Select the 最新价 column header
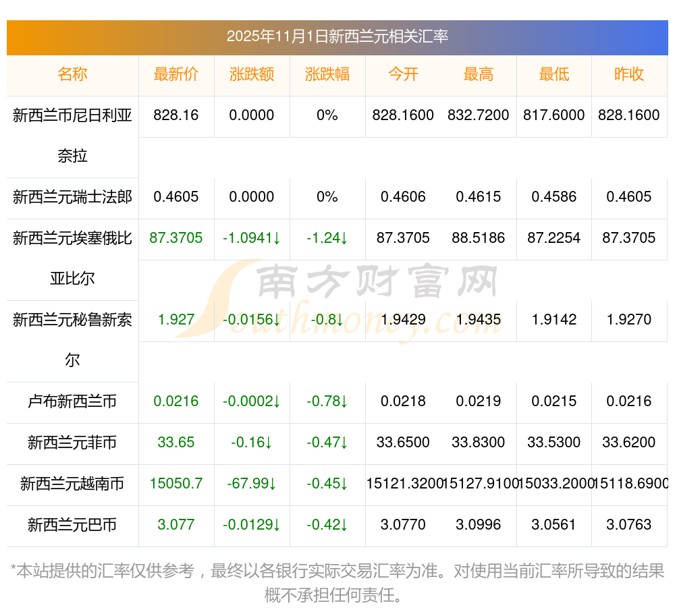The image size is (675, 616). (176, 74)
